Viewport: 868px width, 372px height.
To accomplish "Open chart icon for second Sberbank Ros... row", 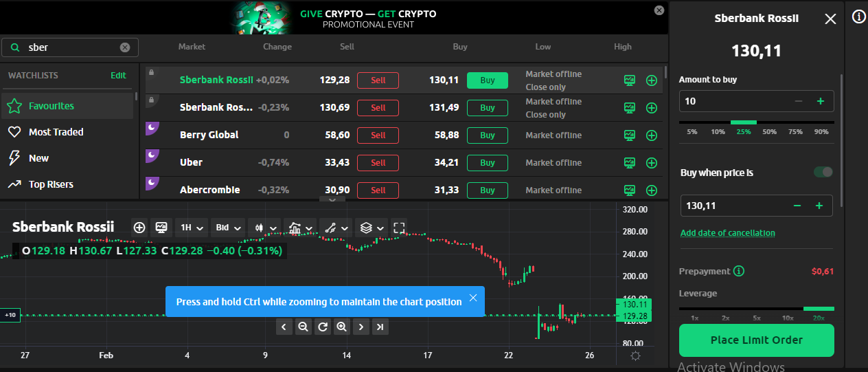I will [630, 108].
